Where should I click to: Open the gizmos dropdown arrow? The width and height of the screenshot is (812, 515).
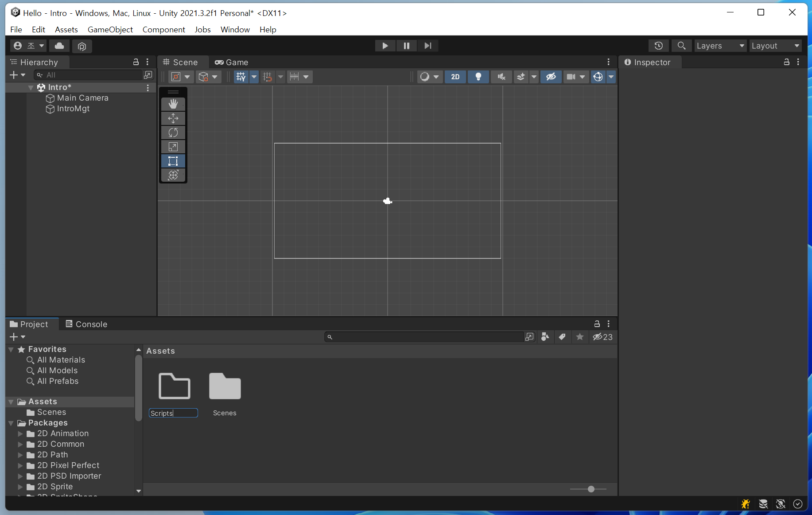tap(611, 77)
